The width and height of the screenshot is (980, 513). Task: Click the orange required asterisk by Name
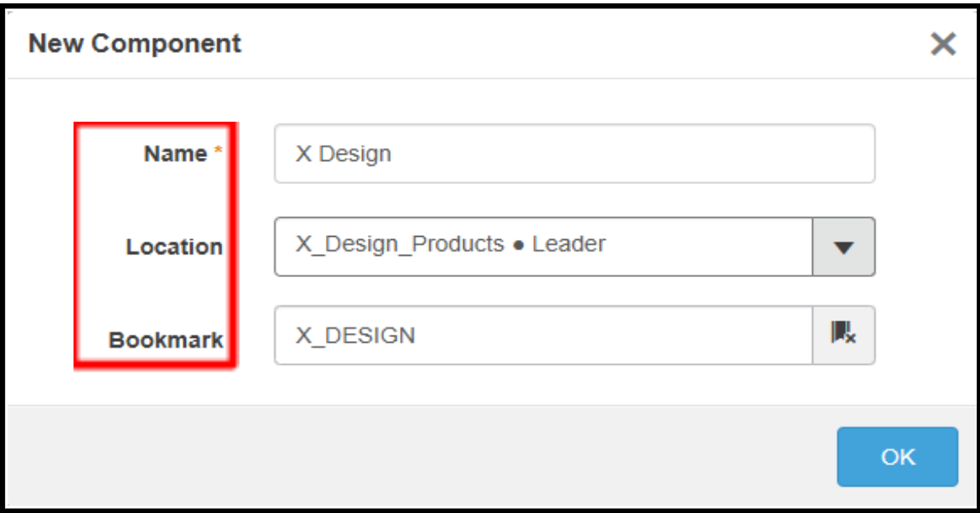click(219, 152)
